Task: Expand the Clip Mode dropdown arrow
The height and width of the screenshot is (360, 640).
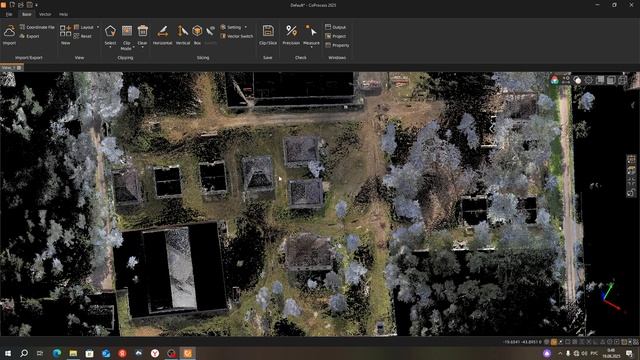Action: pyautogui.click(x=133, y=48)
